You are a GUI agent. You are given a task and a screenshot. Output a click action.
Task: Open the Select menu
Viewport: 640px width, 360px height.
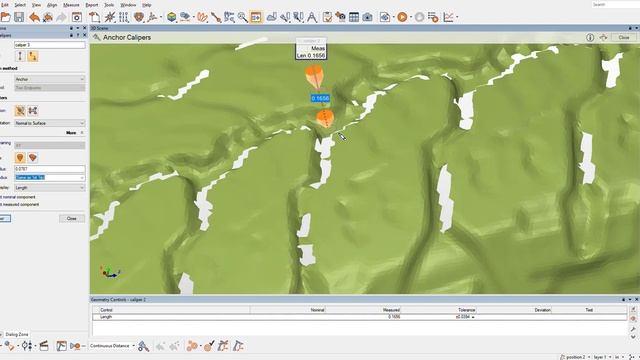(x=20, y=5)
